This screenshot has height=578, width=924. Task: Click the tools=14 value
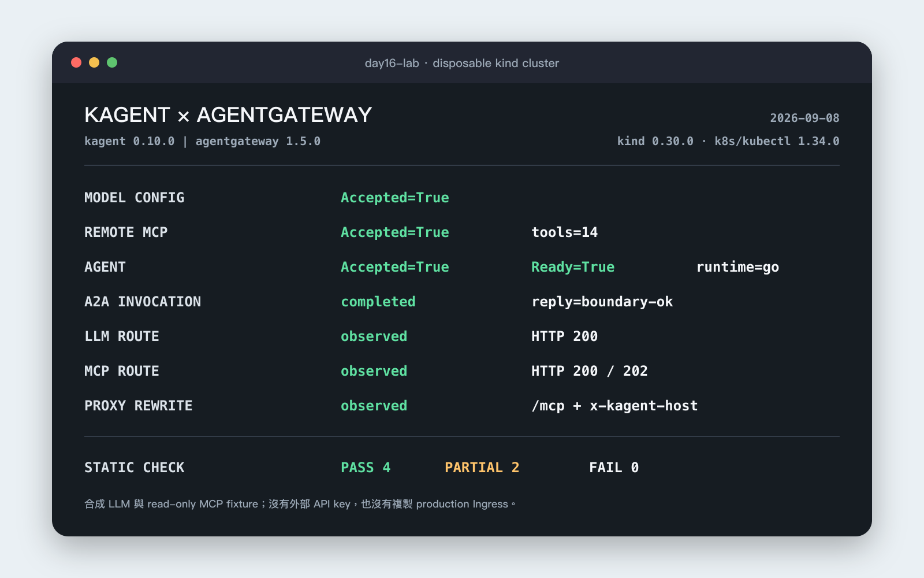tap(565, 232)
